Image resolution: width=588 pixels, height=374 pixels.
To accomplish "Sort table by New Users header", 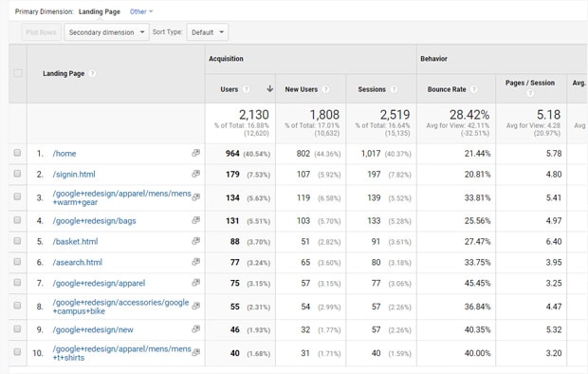I will 302,89.
